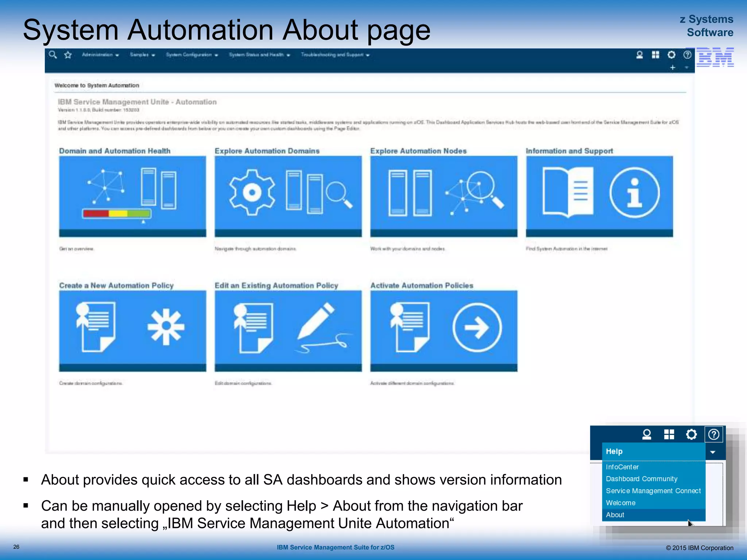Screen dimensions: 747x560
Task: Open the Activate Automation Policies tile
Action: [x=444, y=331]
